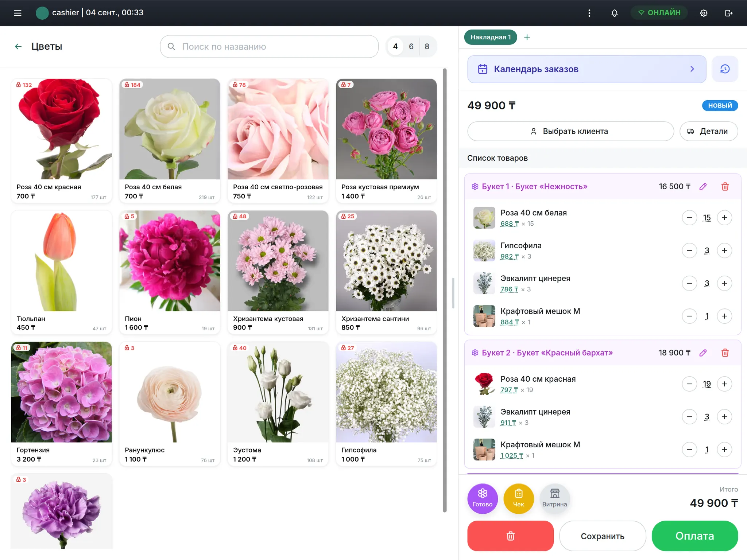Set grid to 4 columns
Viewport: 747px width, 560px height.
[x=395, y=46]
